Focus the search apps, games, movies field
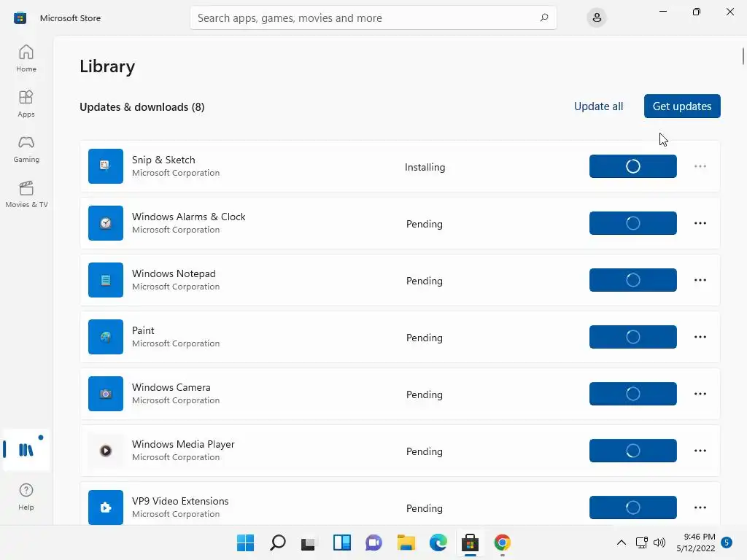 (x=373, y=18)
